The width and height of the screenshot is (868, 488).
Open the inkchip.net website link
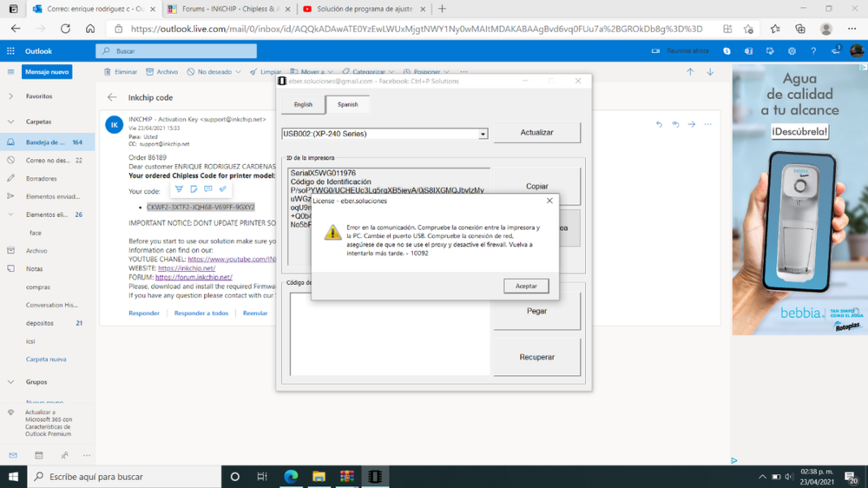187,268
